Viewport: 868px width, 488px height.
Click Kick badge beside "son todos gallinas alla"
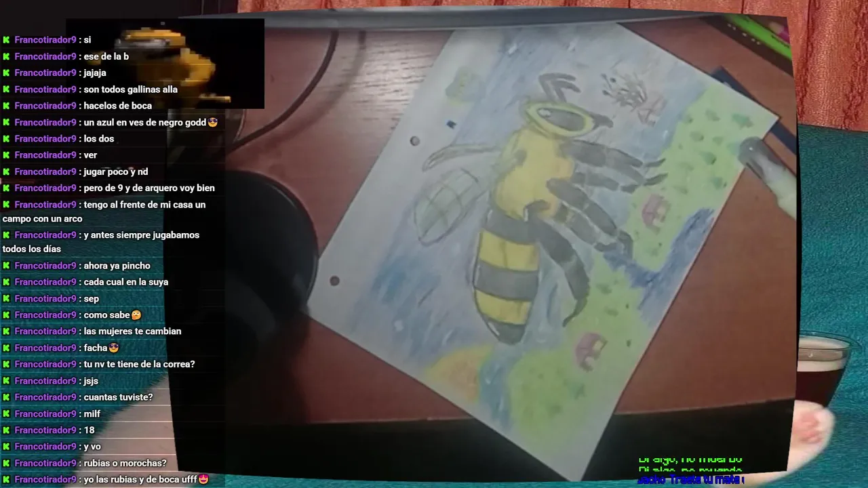point(6,89)
